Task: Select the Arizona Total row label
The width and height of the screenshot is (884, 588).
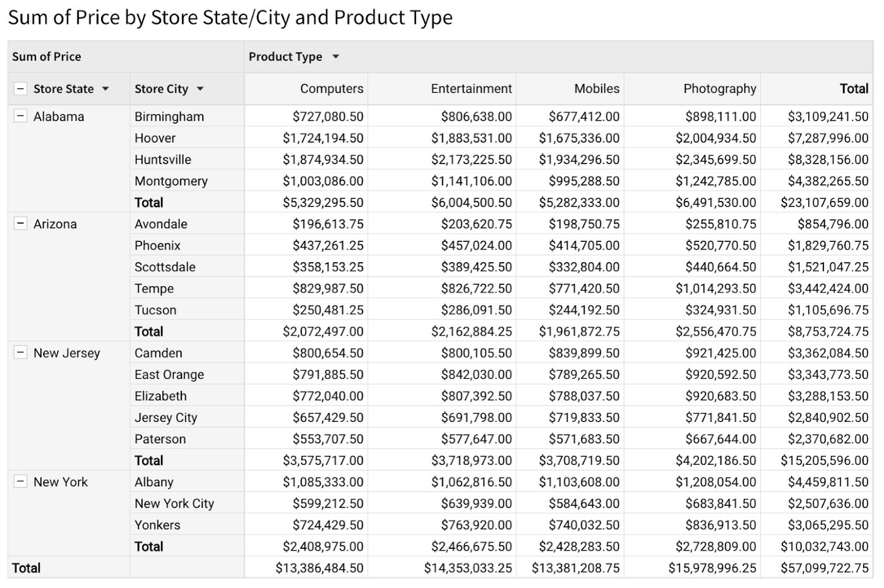Action: 149,331
